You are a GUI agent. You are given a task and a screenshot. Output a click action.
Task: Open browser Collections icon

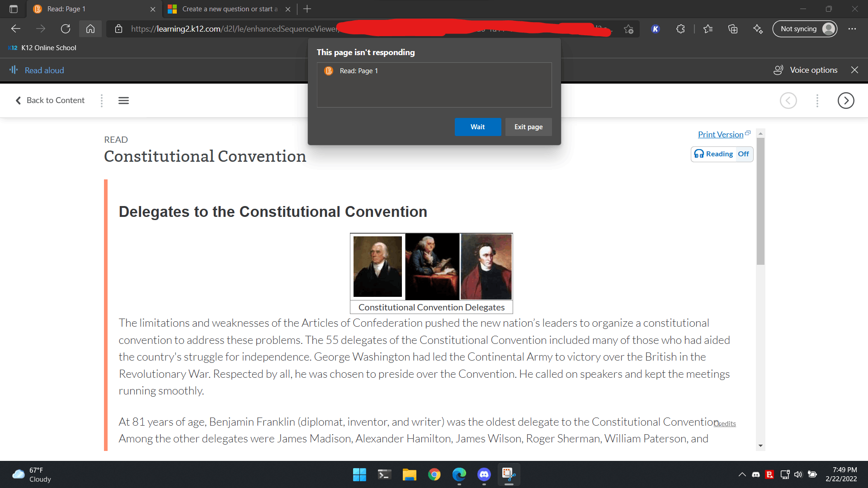pos(733,29)
